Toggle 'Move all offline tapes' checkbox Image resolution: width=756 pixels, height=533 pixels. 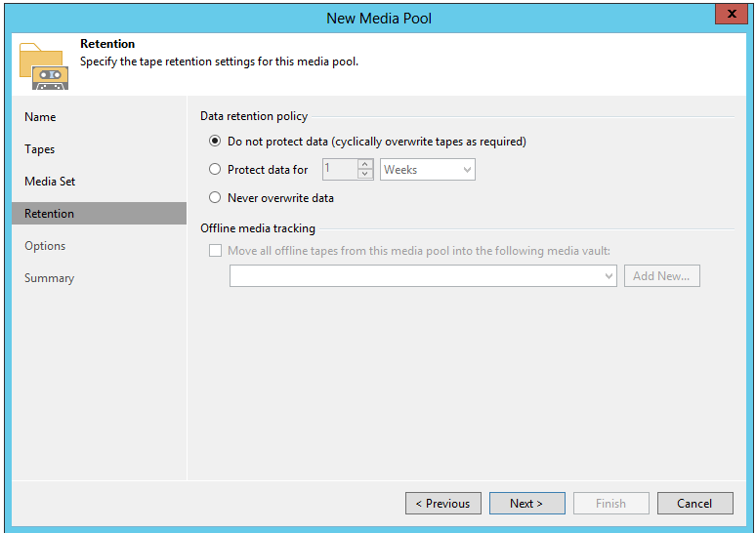[x=215, y=251]
